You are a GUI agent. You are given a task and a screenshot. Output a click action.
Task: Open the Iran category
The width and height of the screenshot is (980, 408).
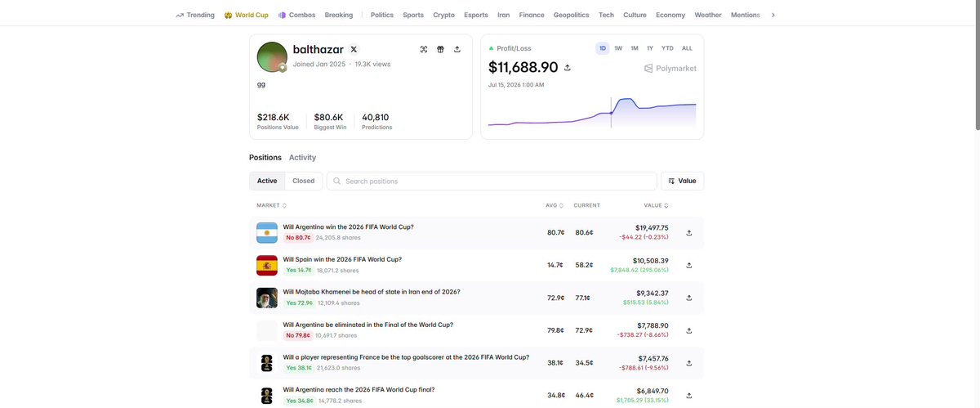pyautogui.click(x=504, y=15)
